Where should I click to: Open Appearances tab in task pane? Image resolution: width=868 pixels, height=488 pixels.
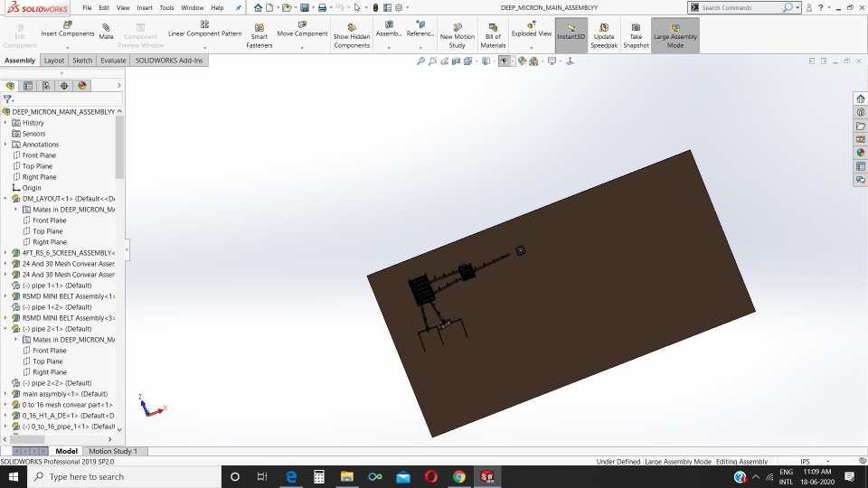click(x=860, y=153)
